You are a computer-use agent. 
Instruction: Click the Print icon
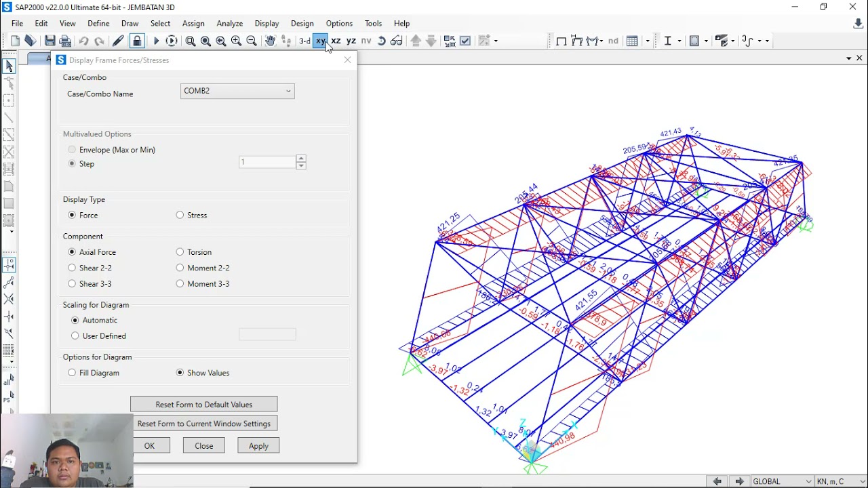click(x=65, y=41)
